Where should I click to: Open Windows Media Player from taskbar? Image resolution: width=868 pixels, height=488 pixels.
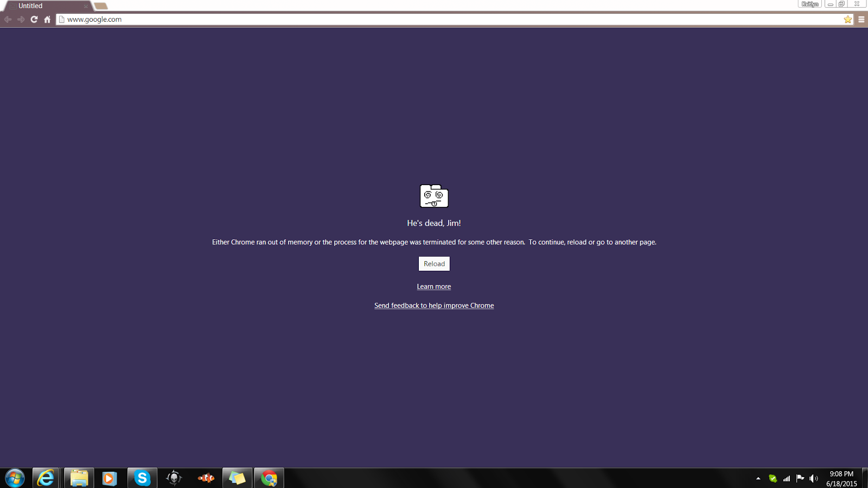tap(110, 478)
